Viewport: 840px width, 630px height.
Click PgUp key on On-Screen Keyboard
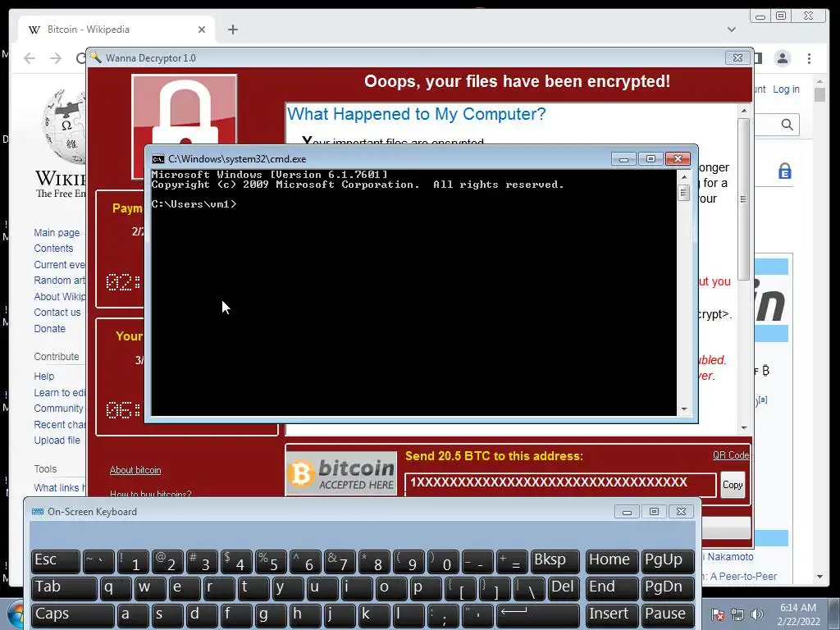tap(668, 561)
